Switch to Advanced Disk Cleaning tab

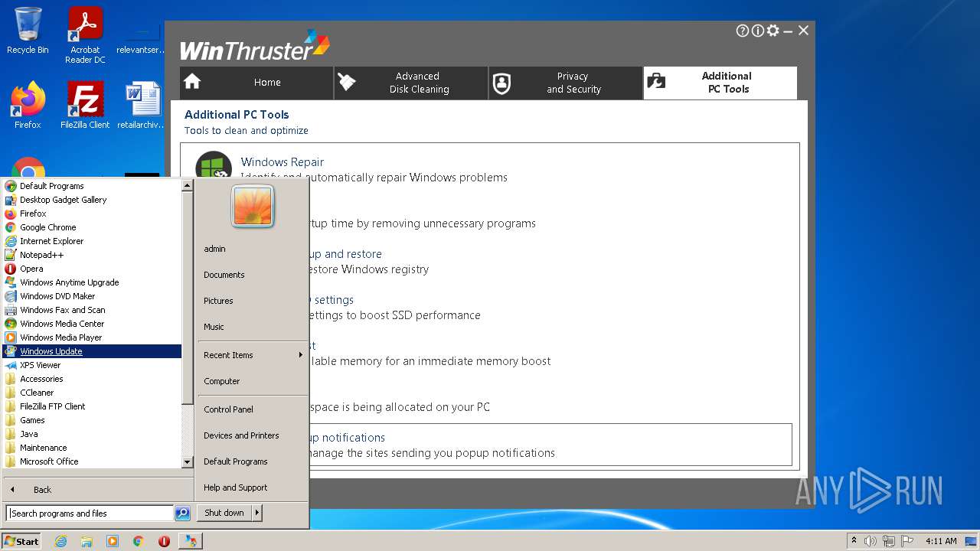pos(411,83)
